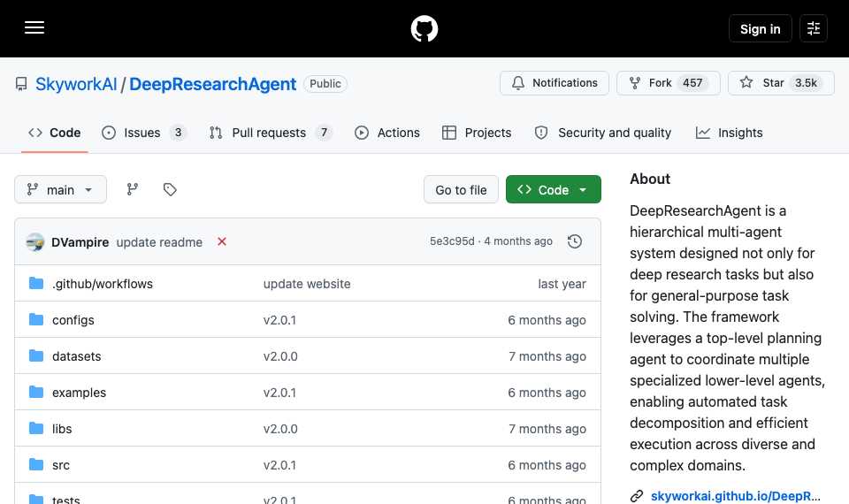Expand the main branch dropdown
849x504 pixels.
coord(61,189)
